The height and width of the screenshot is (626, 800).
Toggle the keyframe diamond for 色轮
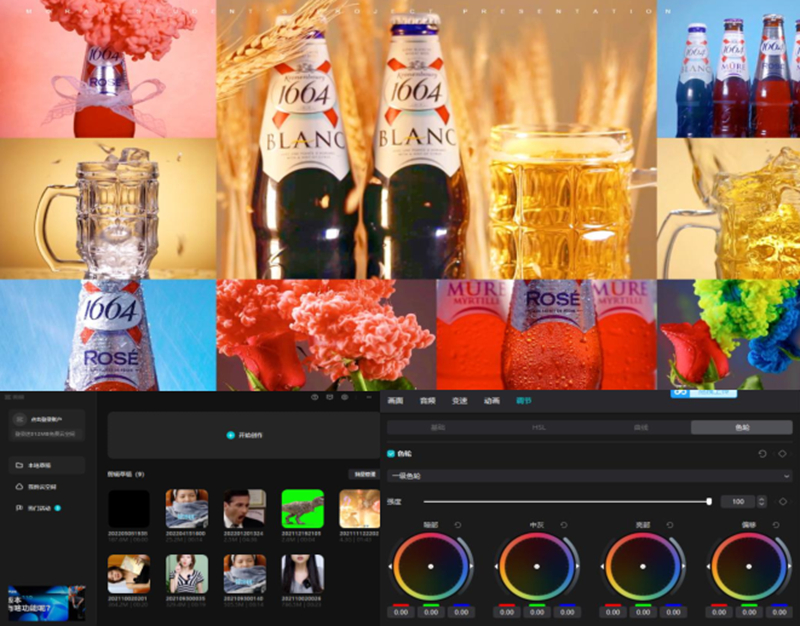[x=783, y=454]
